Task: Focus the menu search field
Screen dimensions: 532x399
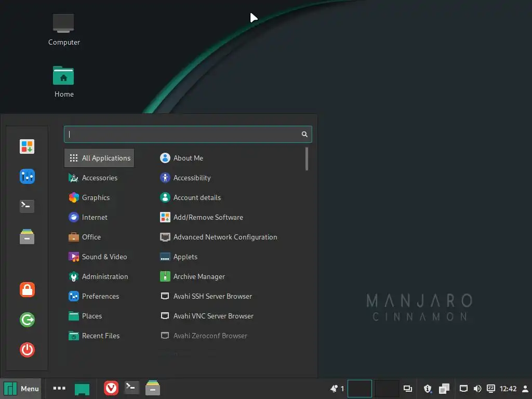Action: pos(188,135)
